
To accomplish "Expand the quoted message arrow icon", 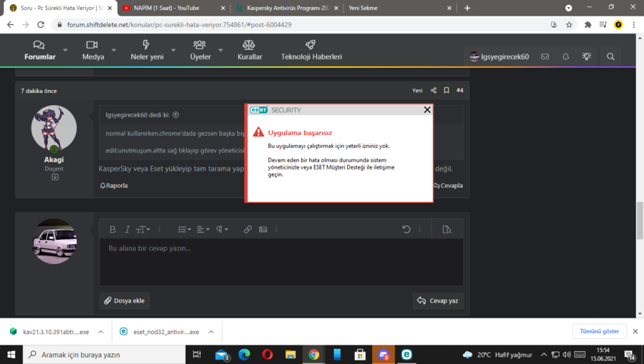I will pyautogui.click(x=176, y=115).
